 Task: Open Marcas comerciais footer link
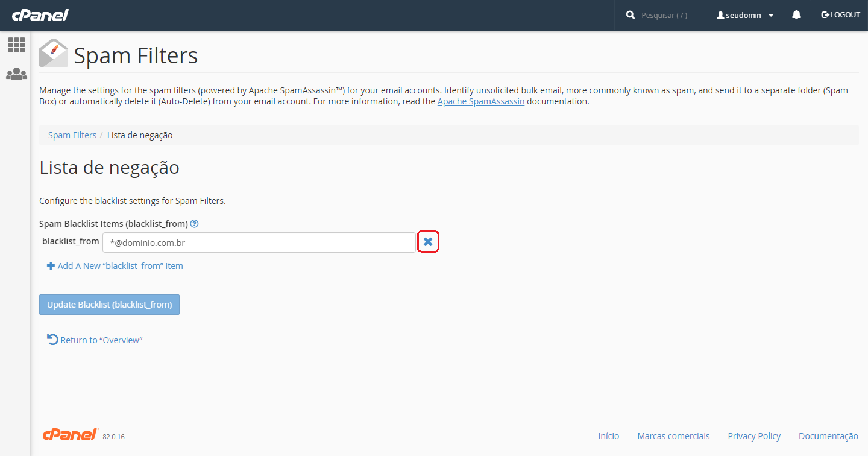(x=673, y=436)
